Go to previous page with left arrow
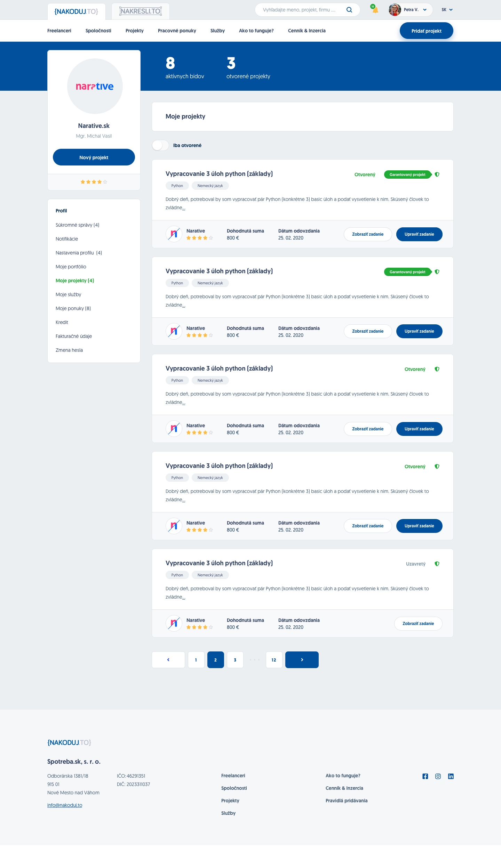This screenshot has height=868, width=501. tap(168, 660)
